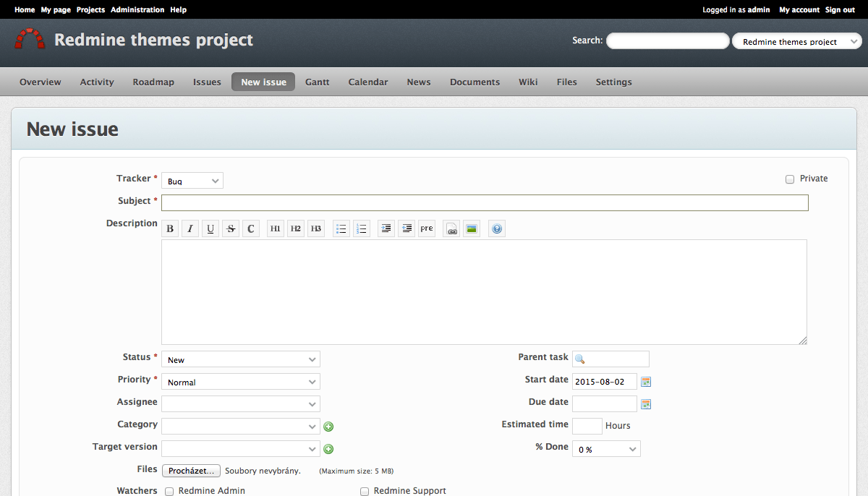This screenshot has height=496, width=868.
Task: Go to the News tab
Action: pyautogui.click(x=419, y=82)
